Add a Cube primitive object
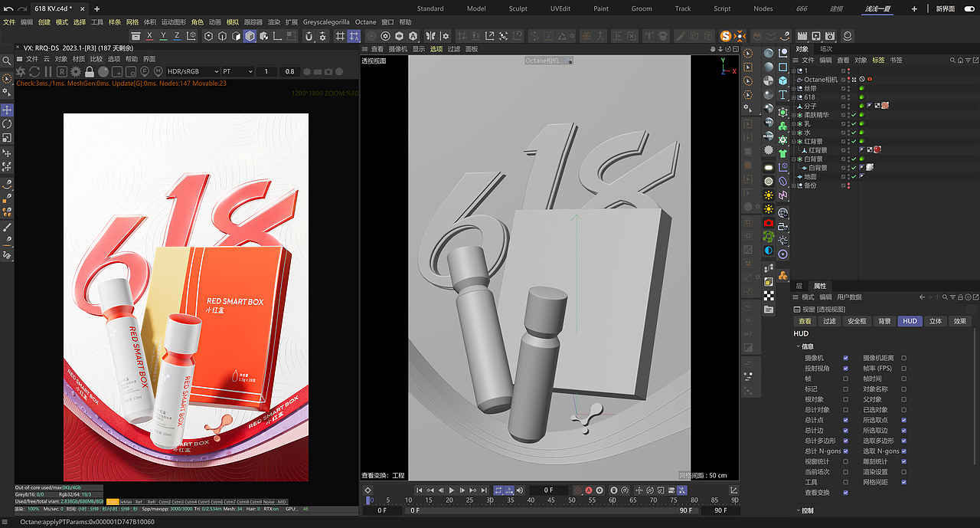This screenshot has height=528, width=980. tap(782, 80)
